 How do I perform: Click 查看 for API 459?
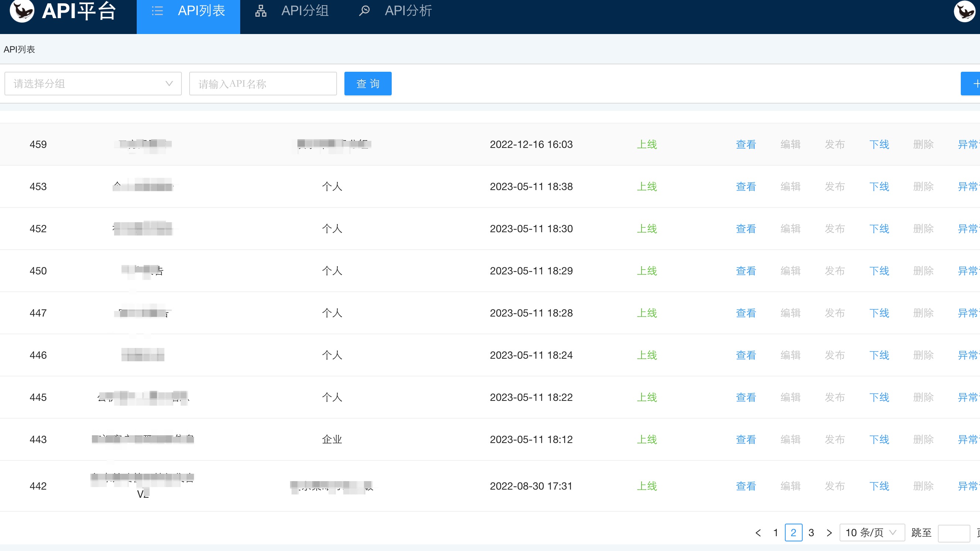[x=746, y=144]
